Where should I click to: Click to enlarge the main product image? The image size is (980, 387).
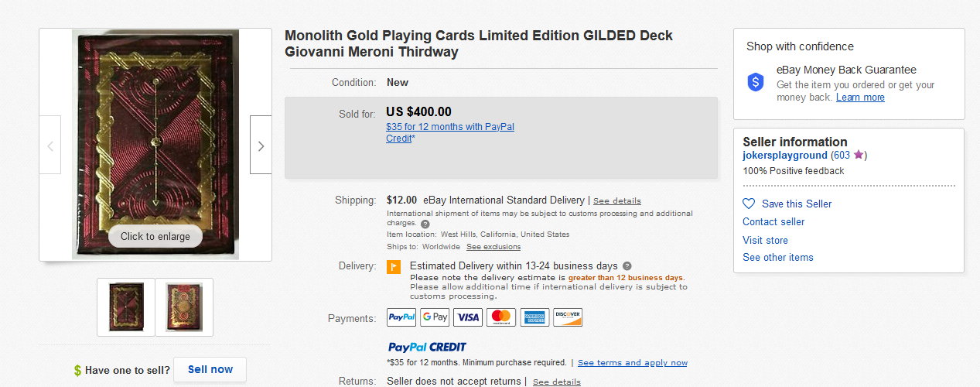(x=155, y=236)
